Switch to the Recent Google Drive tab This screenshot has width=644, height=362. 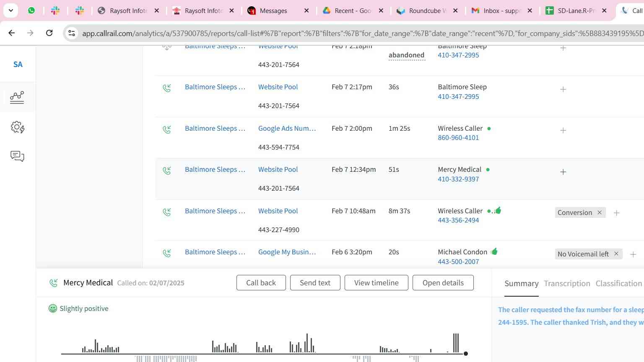click(x=353, y=10)
